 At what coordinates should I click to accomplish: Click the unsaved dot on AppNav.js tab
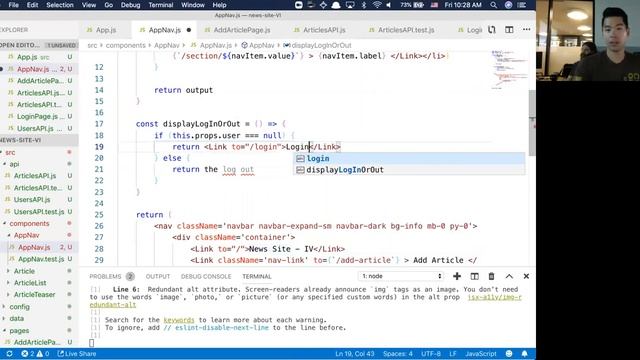(189, 30)
